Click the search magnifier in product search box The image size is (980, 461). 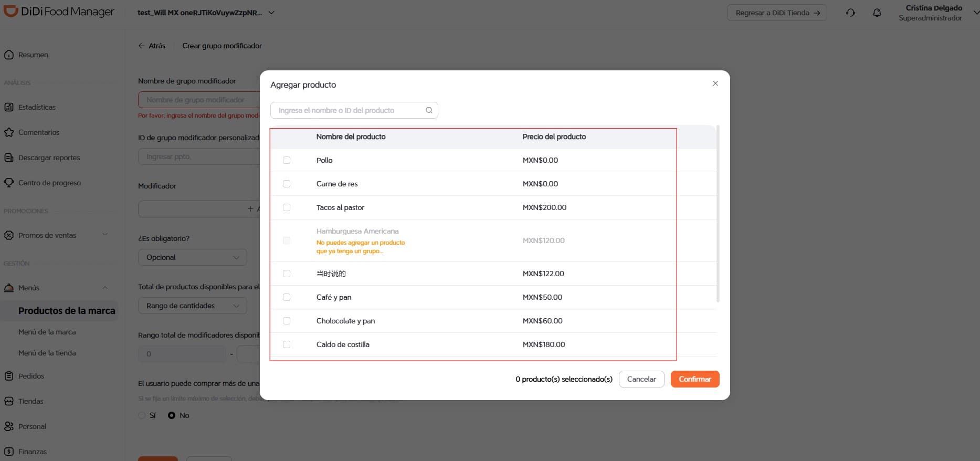point(429,110)
